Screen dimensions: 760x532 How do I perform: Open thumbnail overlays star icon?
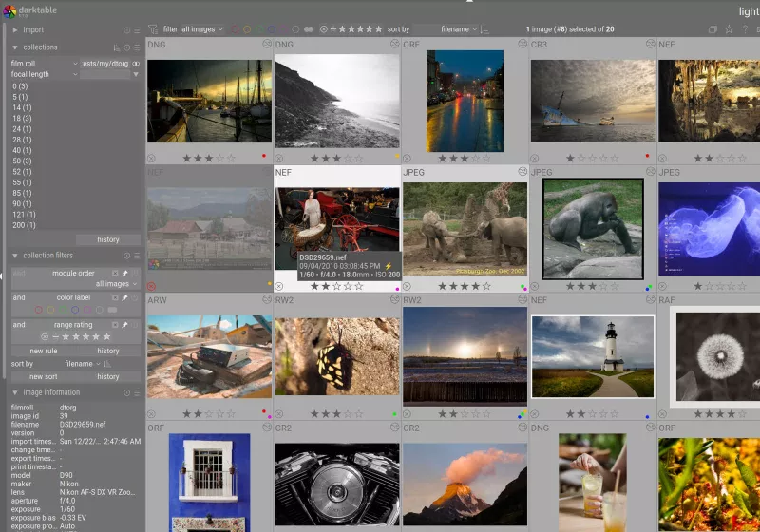(729, 29)
